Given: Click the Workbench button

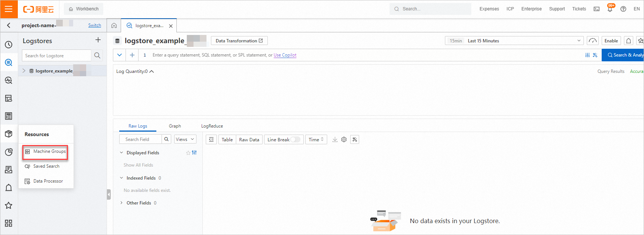Looking at the screenshot, I should tap(84, 9).
